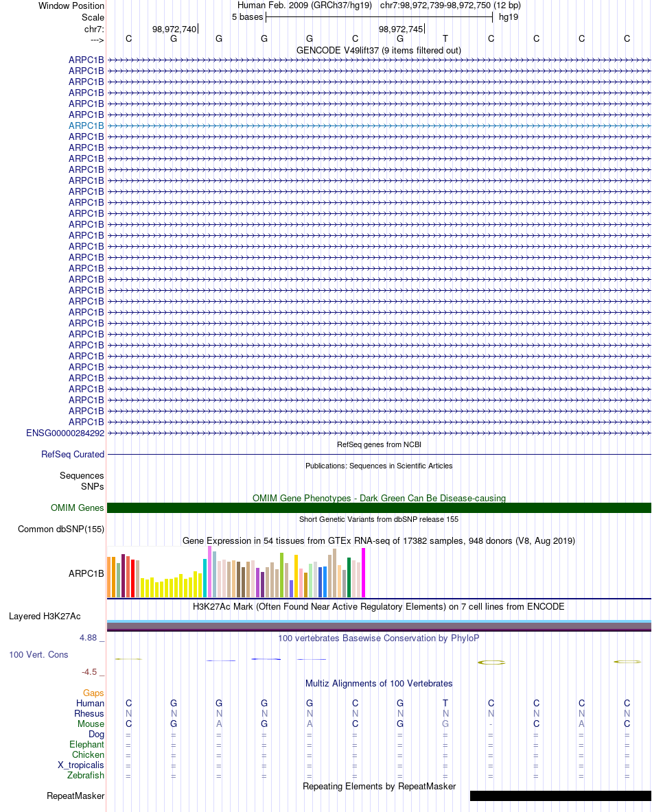Click the T base in Human alignment row
Viewport: 652px width, 812px height.
point(445,703)
